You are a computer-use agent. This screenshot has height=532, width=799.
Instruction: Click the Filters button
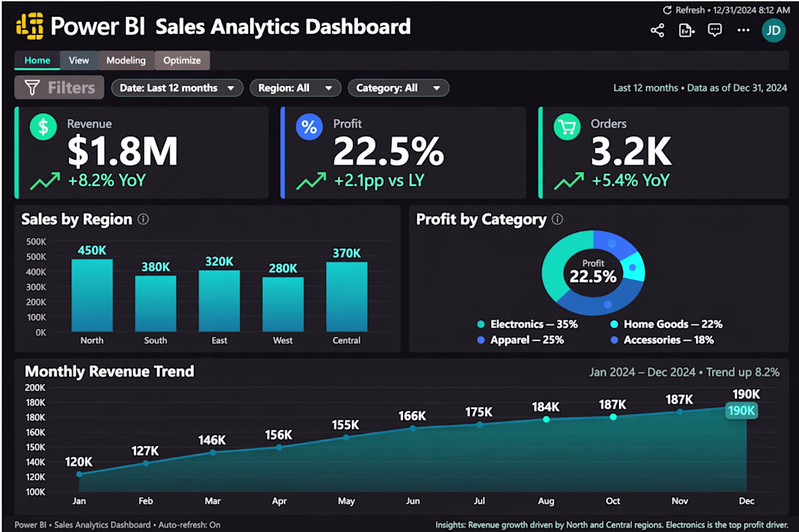click(59, 88)
